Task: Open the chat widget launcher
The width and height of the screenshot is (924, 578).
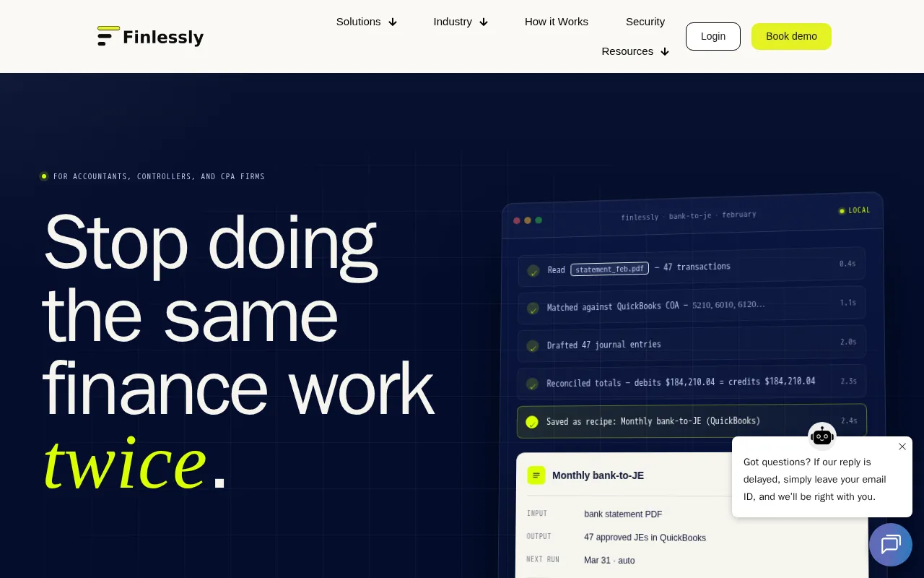Action: 891,545
